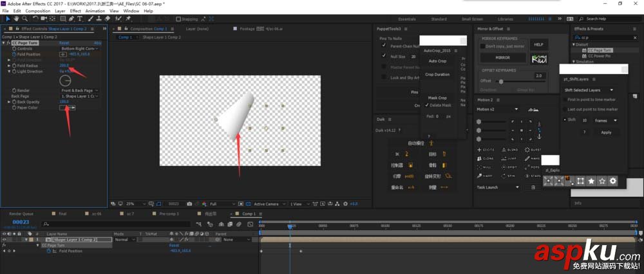The image size is (644, 274).
Task: Open the Graph Editor icon
Action: click(250, 224)
